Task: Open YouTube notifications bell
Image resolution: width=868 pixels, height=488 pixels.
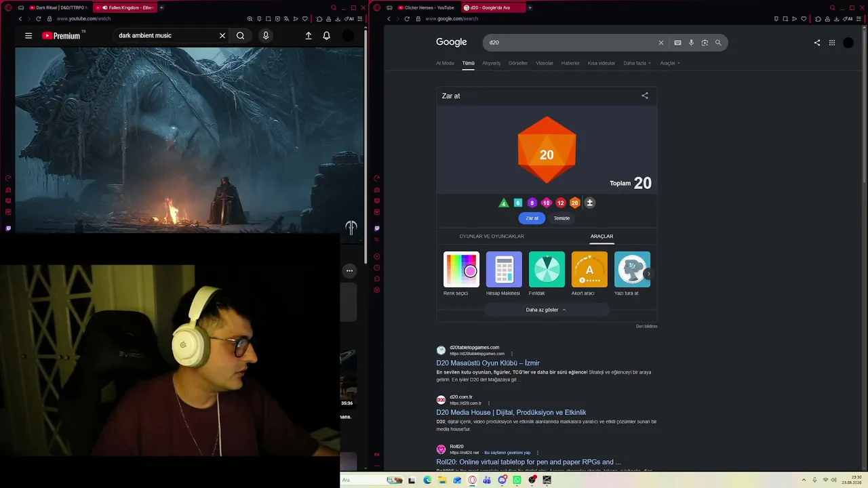Action: [326, 35]
